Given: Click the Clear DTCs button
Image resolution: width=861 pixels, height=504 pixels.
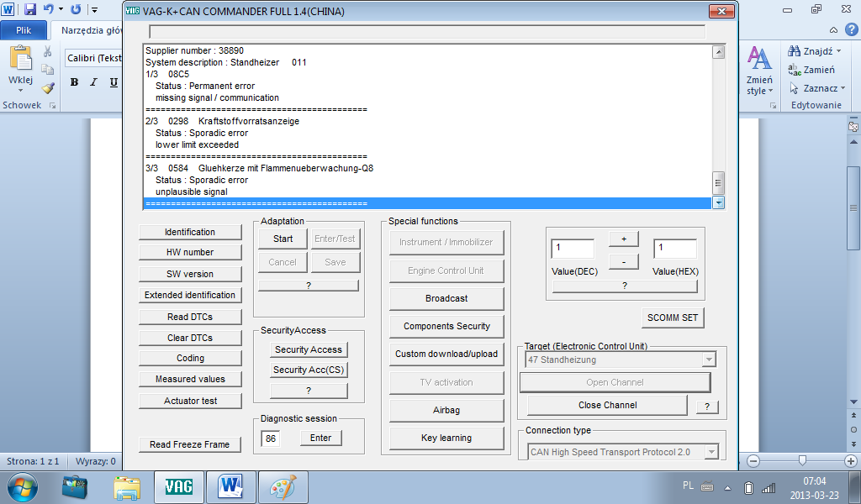Looking at the screenshot, I should click(190, 338).
